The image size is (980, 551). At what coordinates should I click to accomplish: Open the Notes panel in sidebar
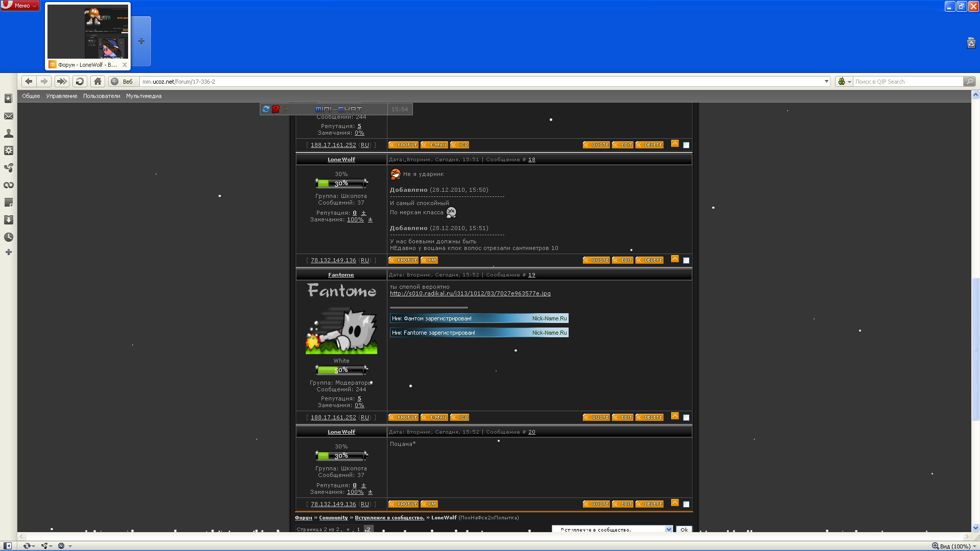click(x=9, y=203)
